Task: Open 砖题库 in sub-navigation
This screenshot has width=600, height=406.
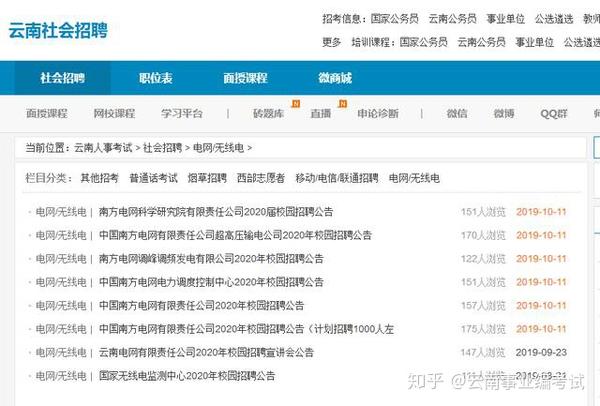Action: click(268, 113)
